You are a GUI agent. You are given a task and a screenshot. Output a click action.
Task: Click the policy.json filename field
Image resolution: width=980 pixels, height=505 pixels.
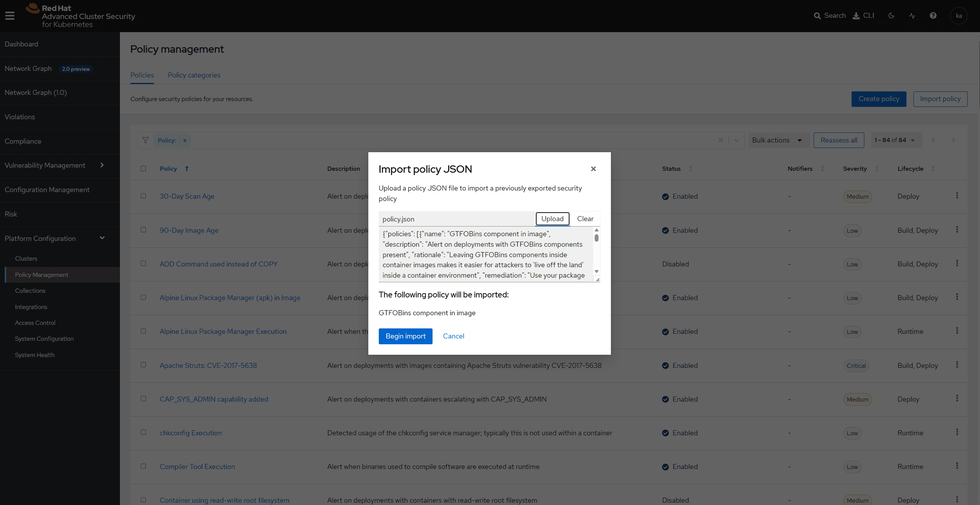[457, 219]
